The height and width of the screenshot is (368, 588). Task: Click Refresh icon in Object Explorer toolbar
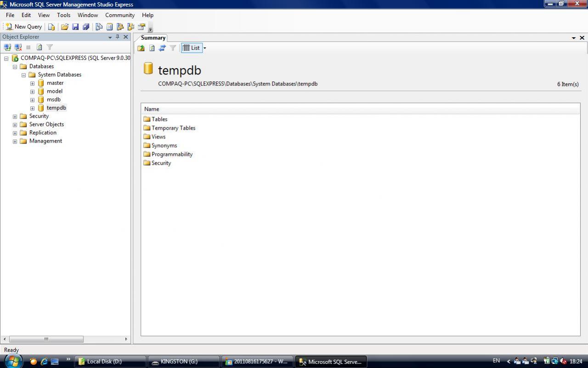coord(39,47)
